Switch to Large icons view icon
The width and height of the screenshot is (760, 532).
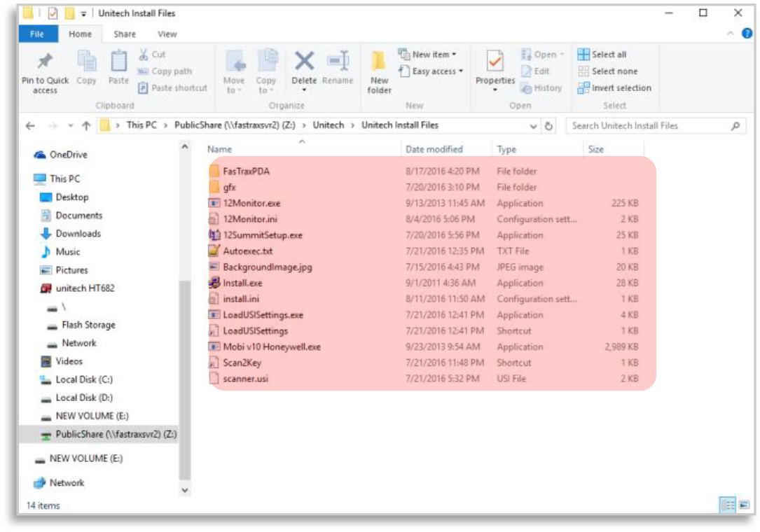pos(744,505)
